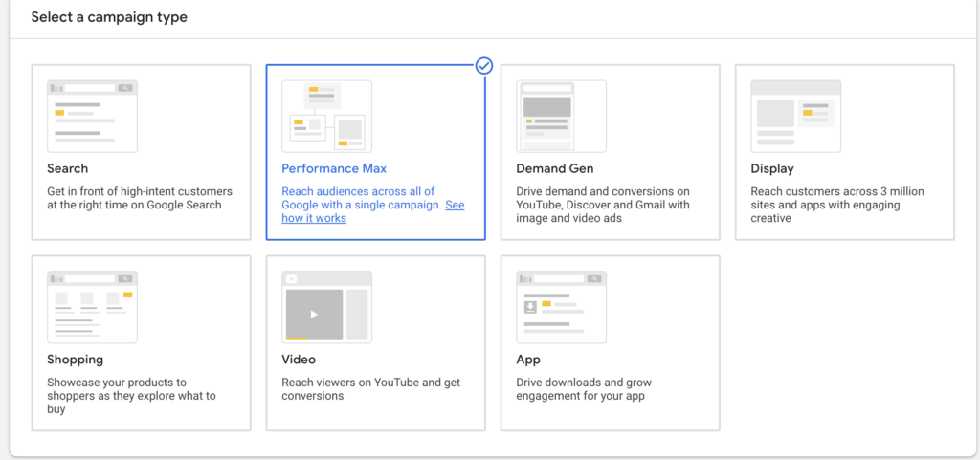Click the Performance Max campaign illustration
Viewport: 980px width, 460px height.
pyautogui.click(x=326, y=116)
